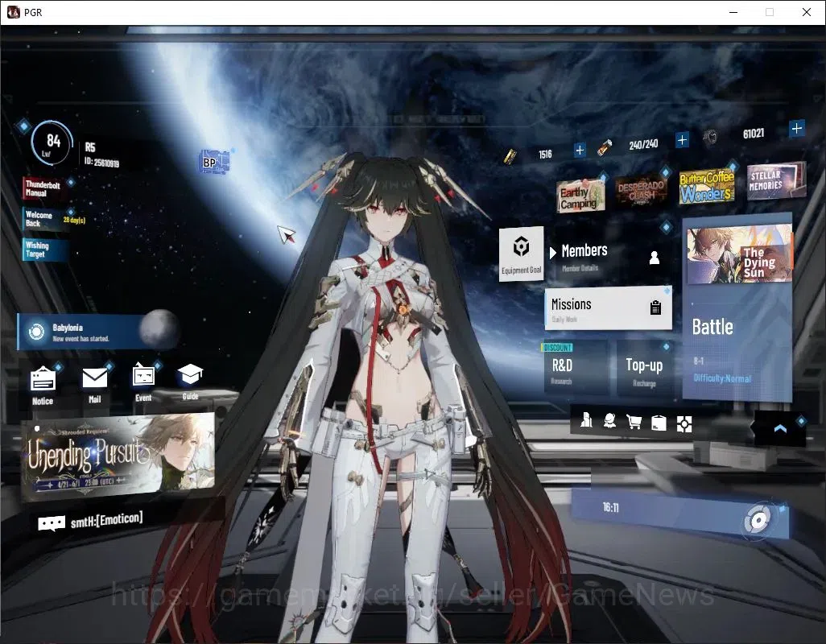826x644 pixels.
Task: Open the target crosshair icon in toolbar
Action: click(x=684, y=424)
